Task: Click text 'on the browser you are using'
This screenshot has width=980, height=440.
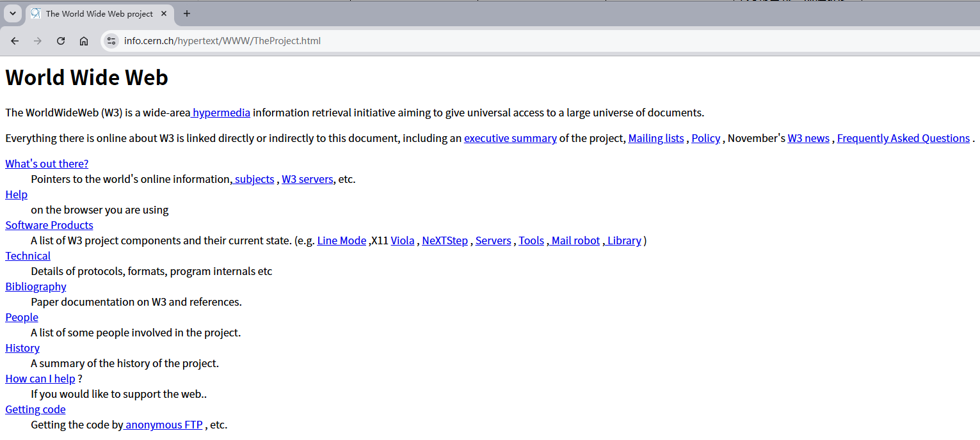Action: click(x=100, y=210)
